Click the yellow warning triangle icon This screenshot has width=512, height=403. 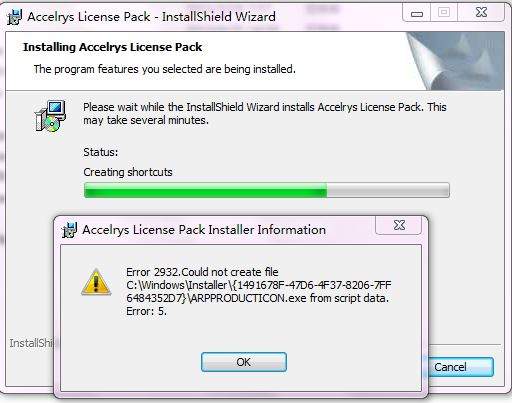click(x=96, y=282)
